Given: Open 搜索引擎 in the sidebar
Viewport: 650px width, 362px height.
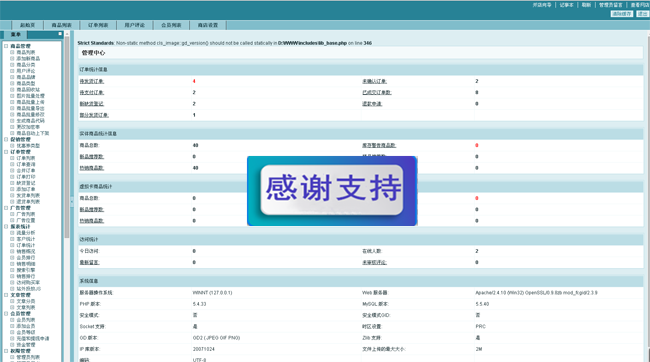Looking at the screenshot, I should point(26,270).
